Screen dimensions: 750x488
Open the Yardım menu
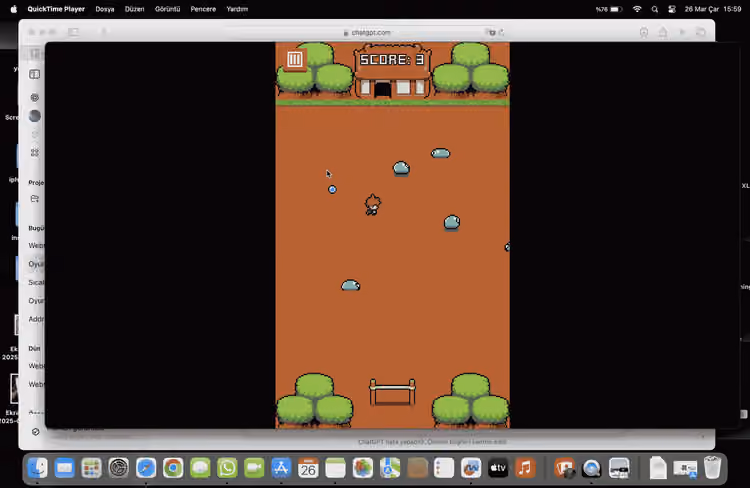point(237,9)
